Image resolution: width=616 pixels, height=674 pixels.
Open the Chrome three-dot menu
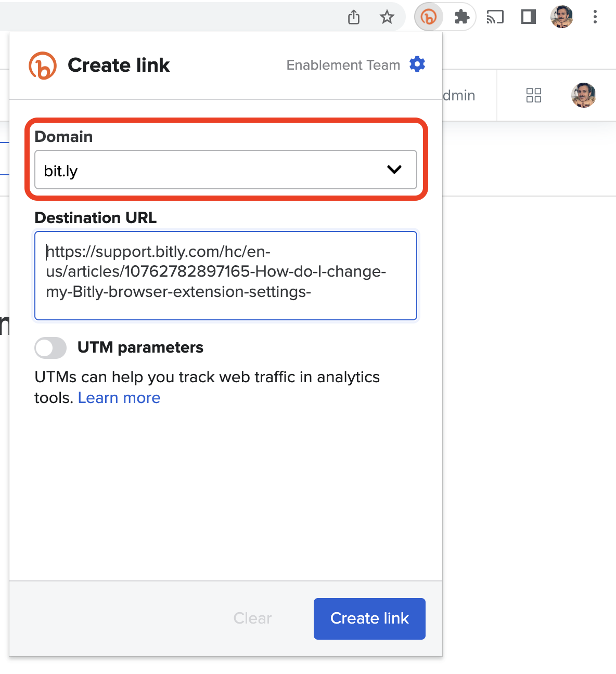[595, 17]
